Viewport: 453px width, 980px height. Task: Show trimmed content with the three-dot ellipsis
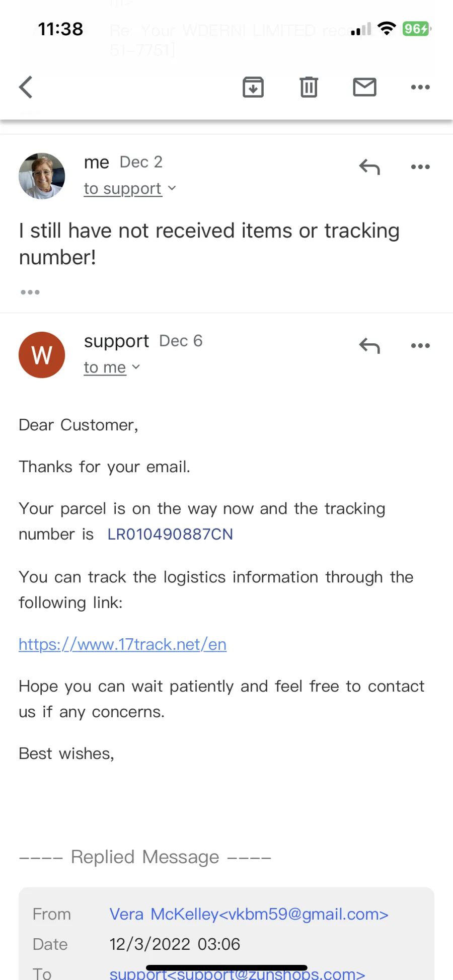coord(30,292)
